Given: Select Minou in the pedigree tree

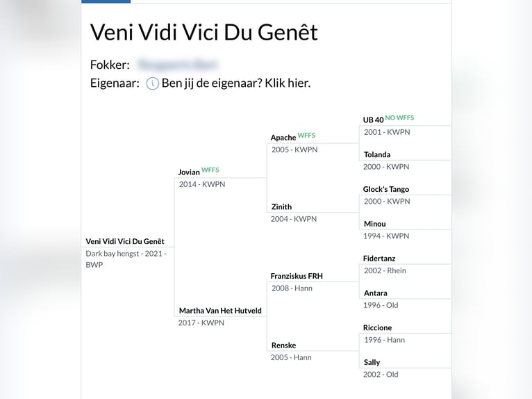Looking at the screenshot, I should (375, 224).
